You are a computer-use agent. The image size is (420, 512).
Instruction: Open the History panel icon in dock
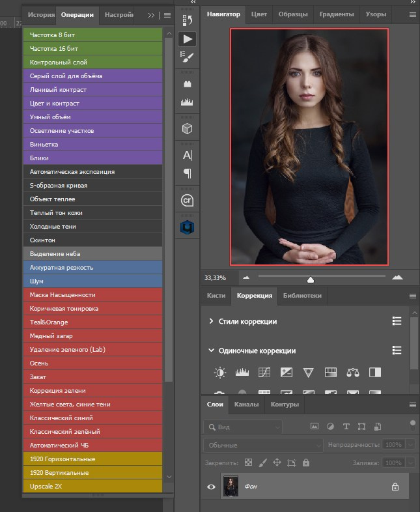pos(188,20)
